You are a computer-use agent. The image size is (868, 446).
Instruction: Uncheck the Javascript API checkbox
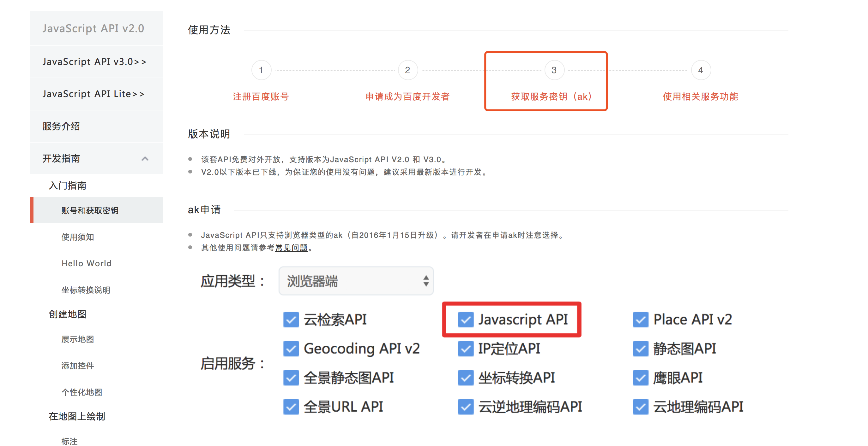pyautogui.click(x=466, y=320)
